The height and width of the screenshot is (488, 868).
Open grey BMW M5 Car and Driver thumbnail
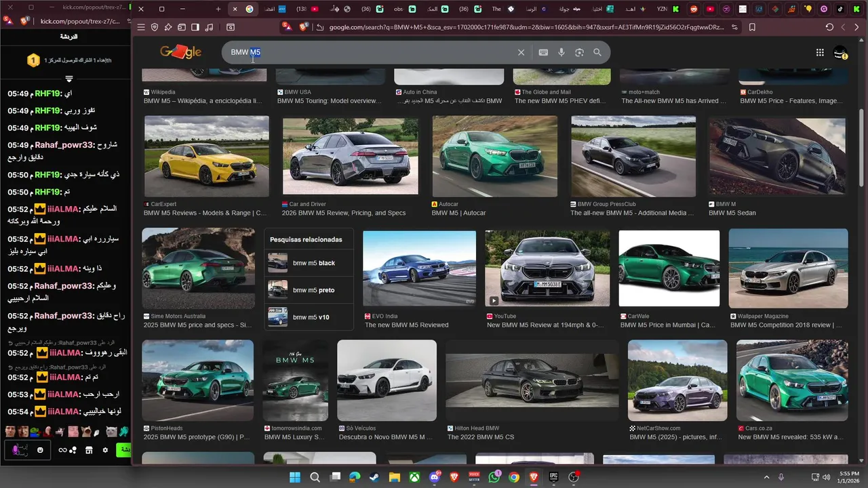(351, 155)
